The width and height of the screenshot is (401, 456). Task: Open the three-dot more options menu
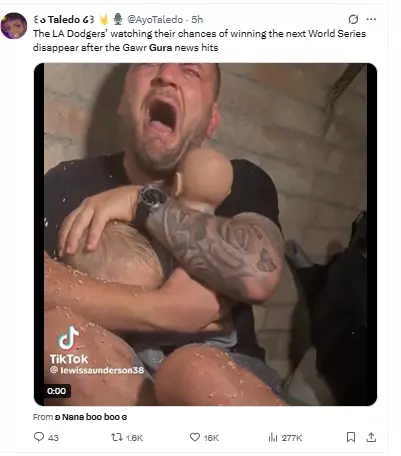click(371, 19)
